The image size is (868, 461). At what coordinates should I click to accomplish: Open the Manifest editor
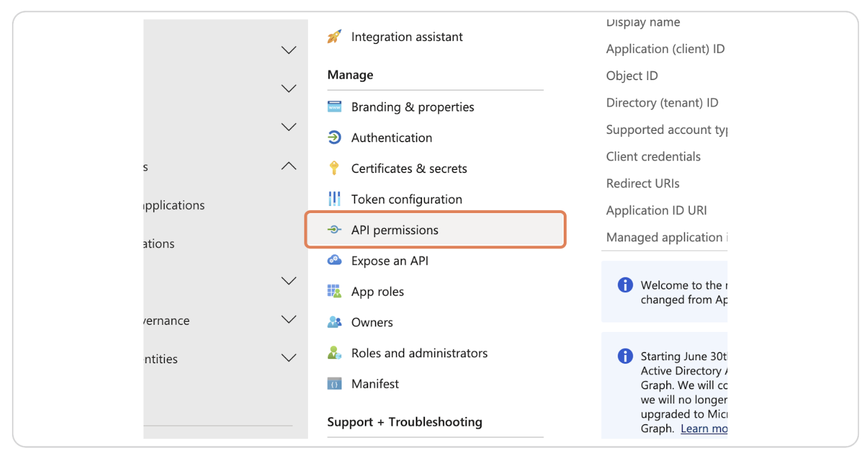(375, 384)
